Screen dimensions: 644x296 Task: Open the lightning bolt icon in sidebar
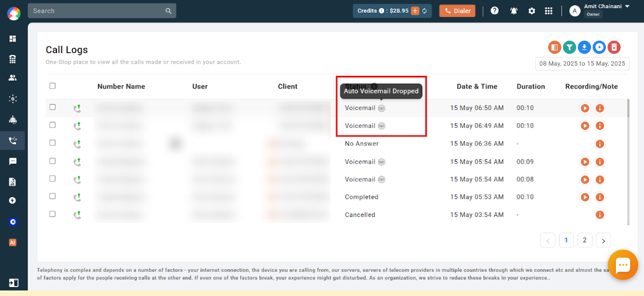[13, 201]
